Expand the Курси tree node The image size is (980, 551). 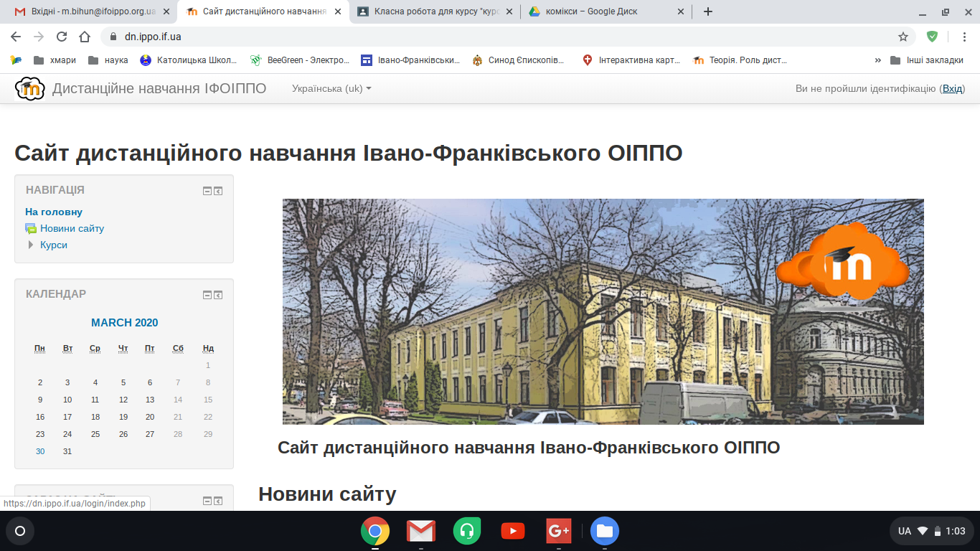(x=31, y=245)
